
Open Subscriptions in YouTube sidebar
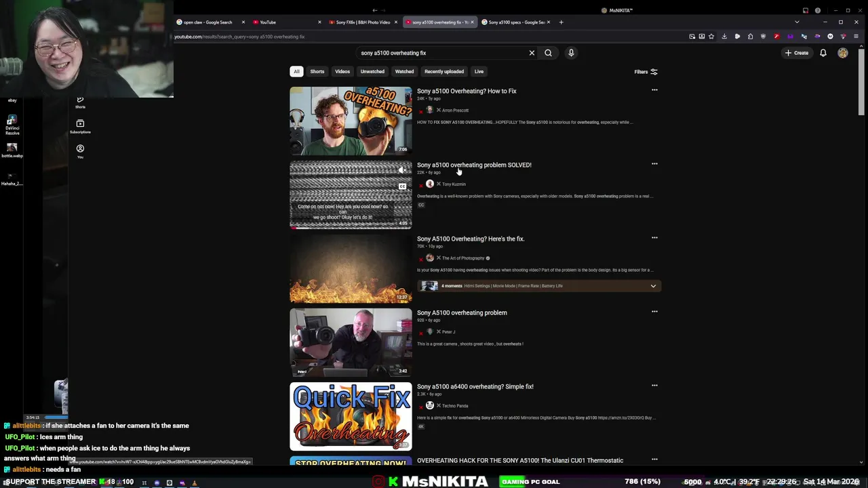click(x=80, y=126)
